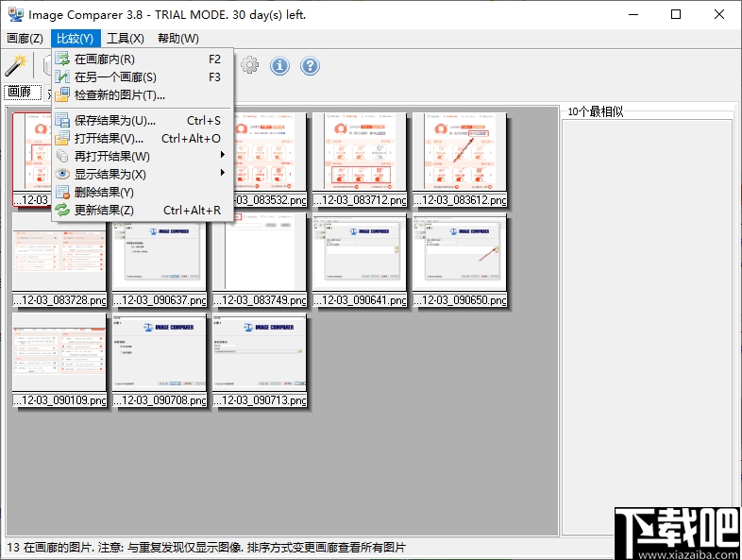
Task: Click the first red-bordered selected thumbnail
Action: click(32, 160)
